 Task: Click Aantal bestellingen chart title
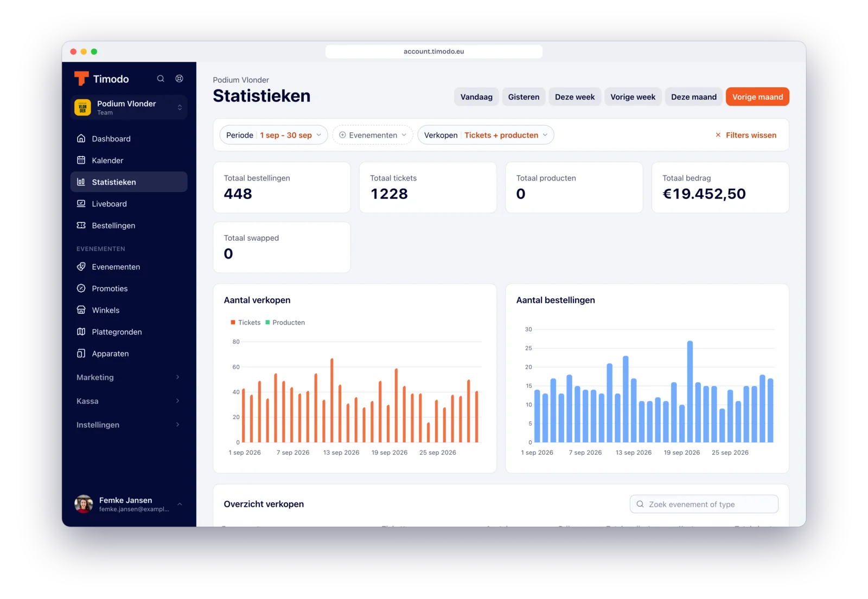(x=556, y=300)
